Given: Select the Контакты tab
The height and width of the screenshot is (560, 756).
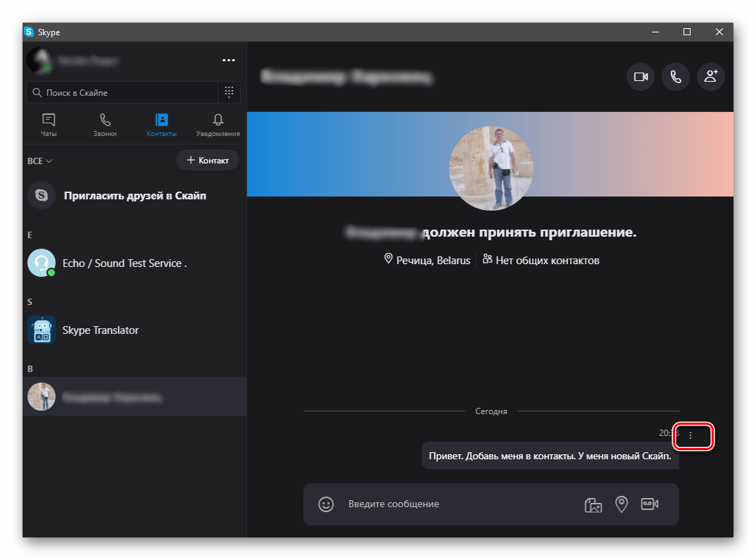Looking at the screenshot, I should 161,125.
